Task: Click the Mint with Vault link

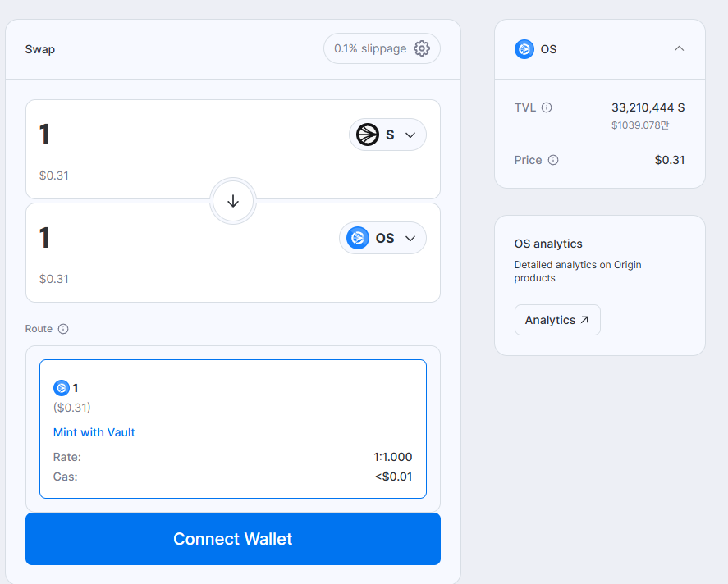Action: 94,432
